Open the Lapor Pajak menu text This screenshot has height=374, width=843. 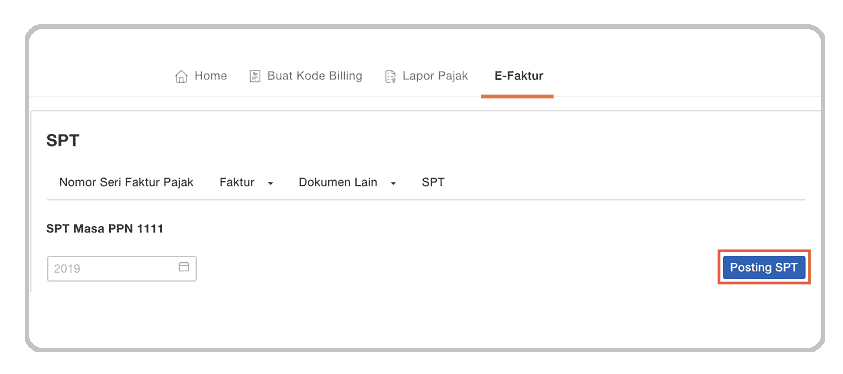(x=435, y=76)
